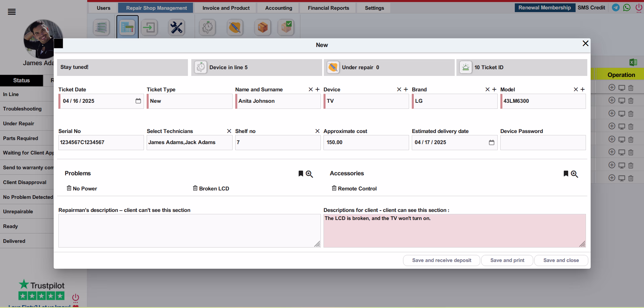
Task: Add a new Brand entry
Action: coord(494,89)
